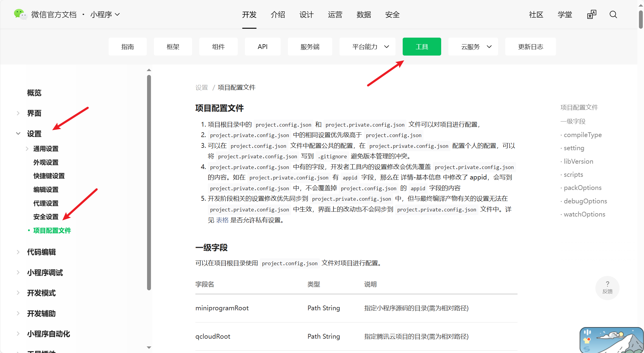Screen dimensions: 644x353
Task: Switch to the 设计 top tab
Action: [306, 15]
